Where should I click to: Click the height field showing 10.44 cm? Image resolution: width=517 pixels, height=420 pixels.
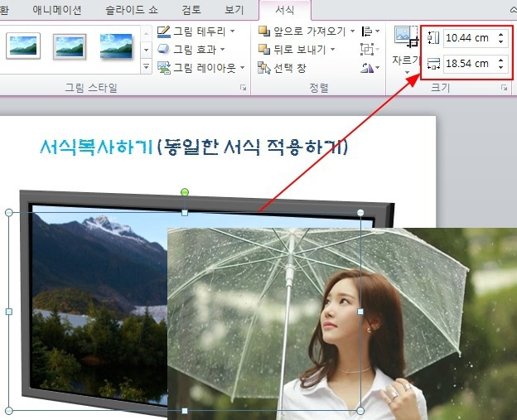[x=469, y=38]
